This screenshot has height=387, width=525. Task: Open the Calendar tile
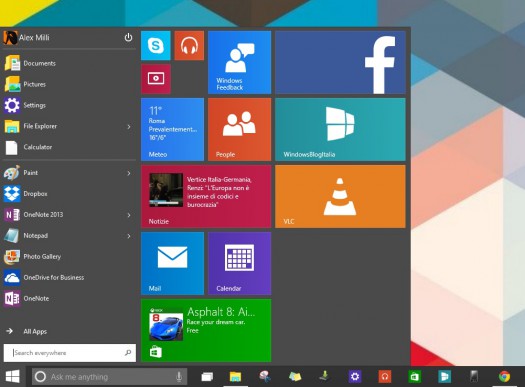point(239,263)
